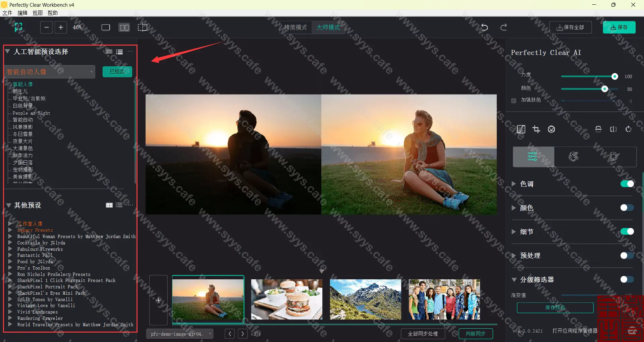Open the 智能自动人像 preset dropdown
The image size is (644, 342).
50,72
